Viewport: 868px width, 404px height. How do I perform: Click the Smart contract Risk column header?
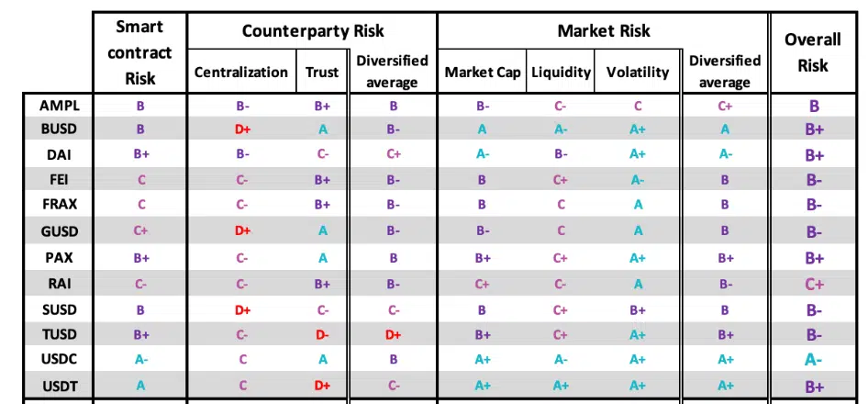coord(140,52)
